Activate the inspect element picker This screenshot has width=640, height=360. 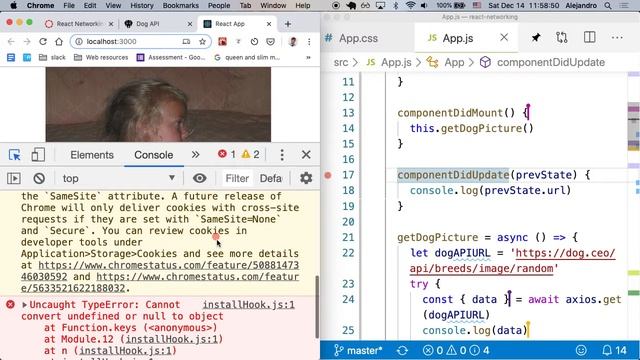(x=15, y=155)
